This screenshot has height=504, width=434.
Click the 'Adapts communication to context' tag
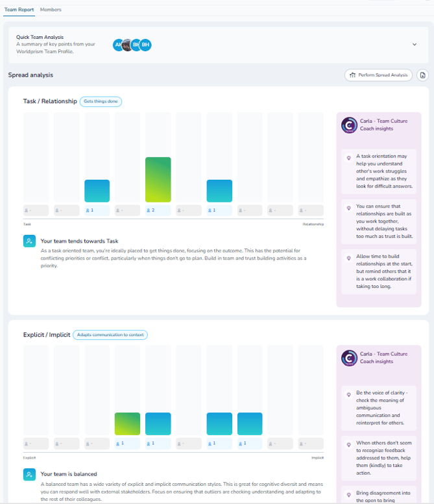[110, 335]
